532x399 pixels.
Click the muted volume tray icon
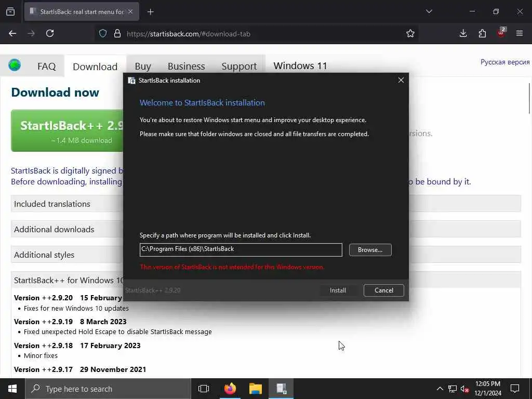(x=465, y=389)
